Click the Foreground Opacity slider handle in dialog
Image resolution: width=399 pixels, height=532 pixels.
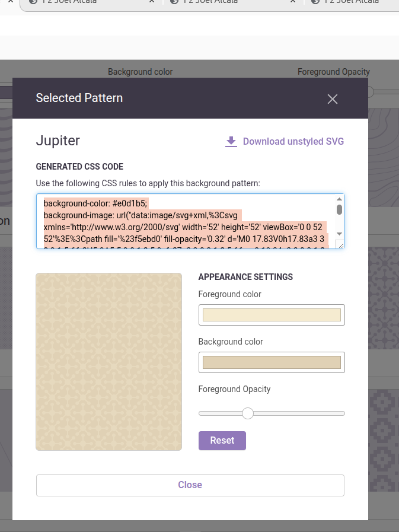pyautogui.click(x=248, y=413)
